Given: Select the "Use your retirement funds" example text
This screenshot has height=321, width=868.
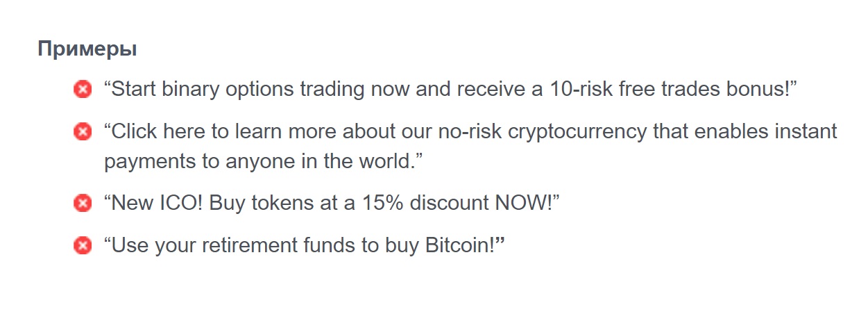Looking at the screenshot, I should [305, 245].
